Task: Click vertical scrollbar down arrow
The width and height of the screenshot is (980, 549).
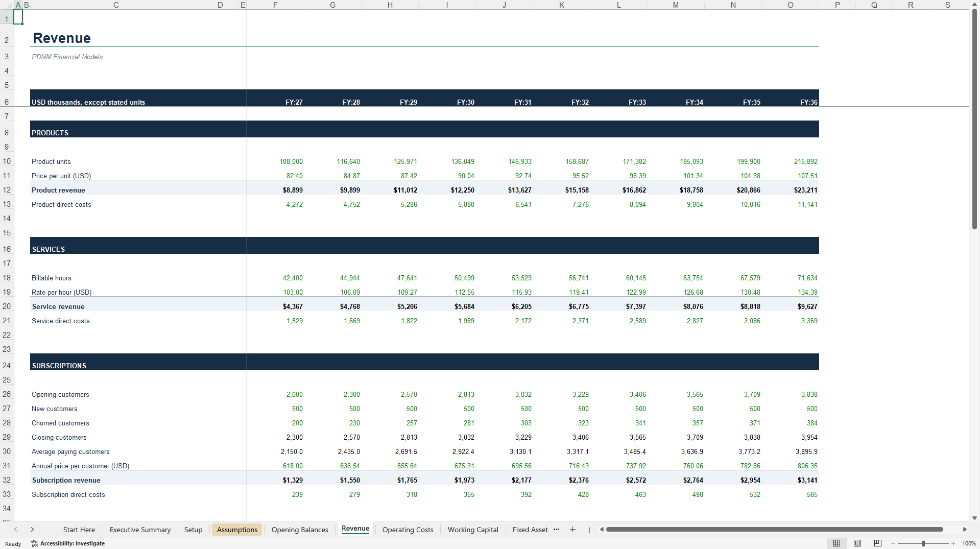Action: [974, 518]
